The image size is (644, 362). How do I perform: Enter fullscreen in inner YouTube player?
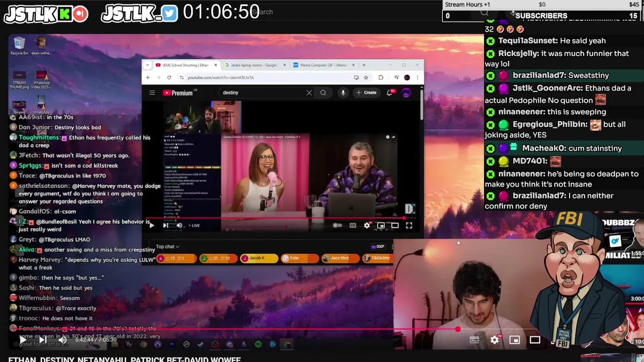tap(409, 225)
